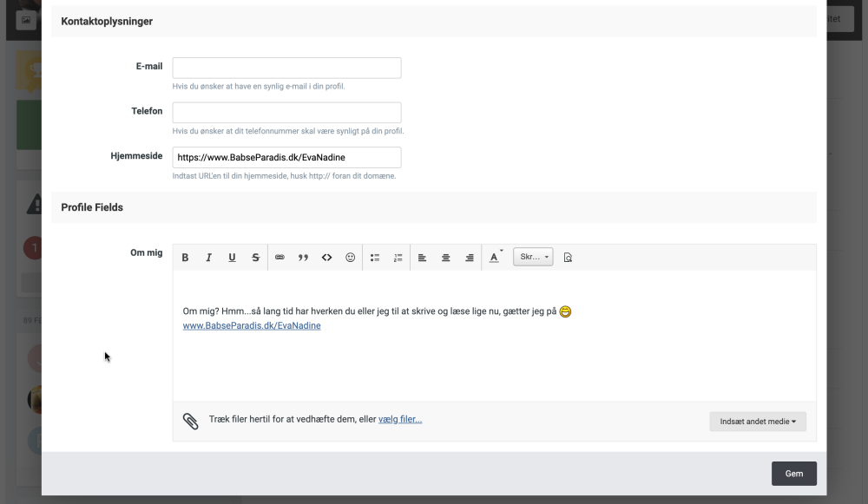Center align text
868x504 pixels.
tap(445, 258)
